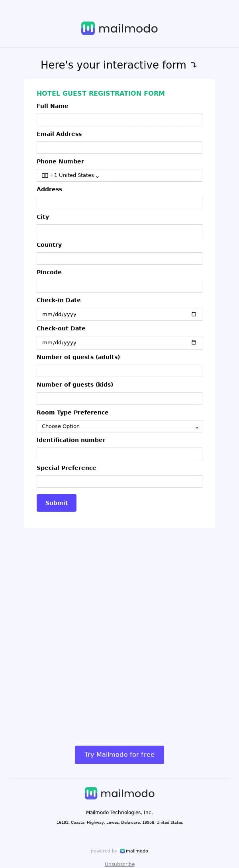Open the Room Type Preference dropdown
This screenshot has width=239, height=868.
pyautogui.click(x=119, y=426)
